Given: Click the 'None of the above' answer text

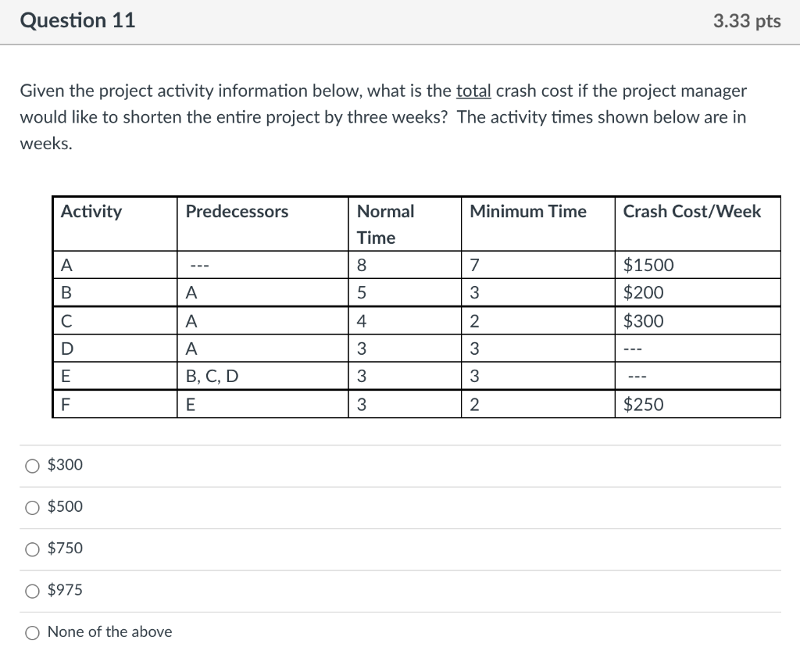Looking at the screenshot, I should click(109, 632).
